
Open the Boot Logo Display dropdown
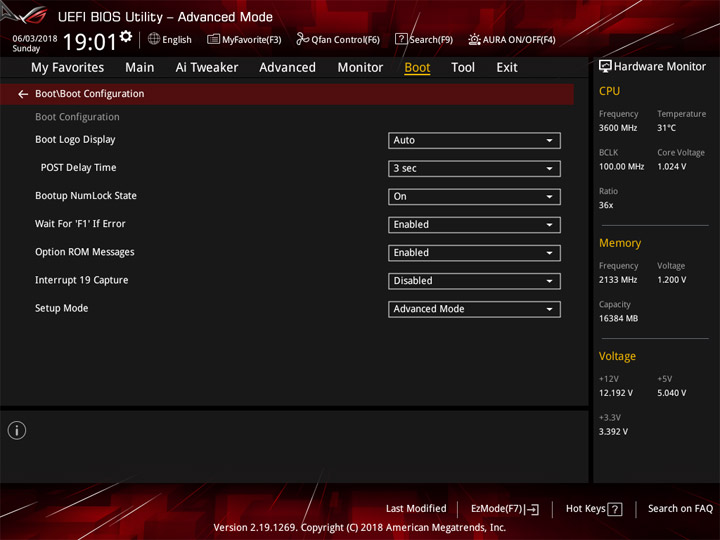point(474,141)
